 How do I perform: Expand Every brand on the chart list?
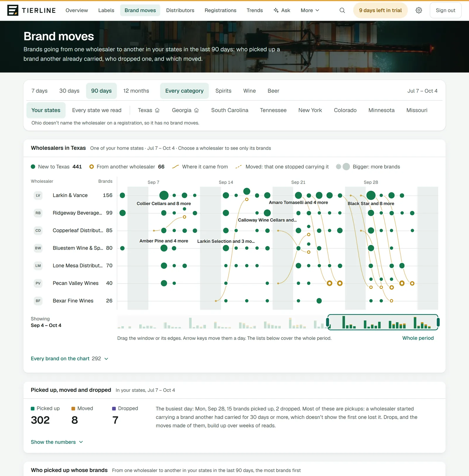pyautogui.click(x=69, y=359)
